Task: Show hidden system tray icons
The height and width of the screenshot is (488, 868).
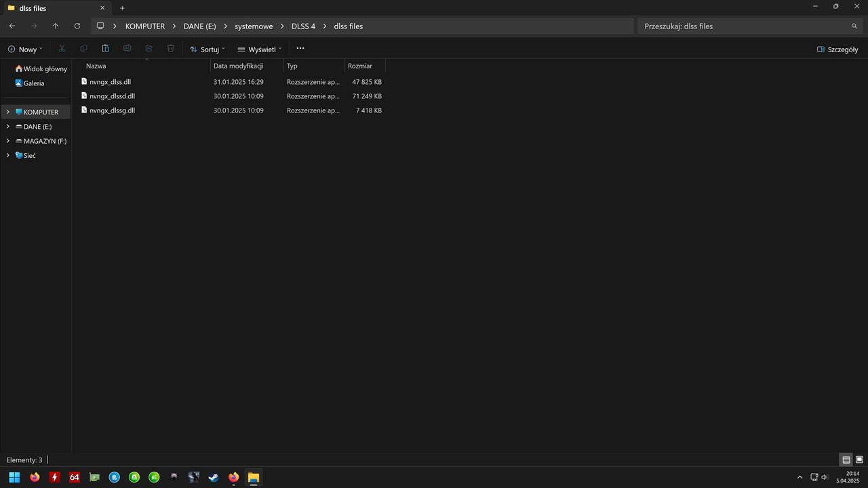Action: pyautogui.click(x=800, y=477)
